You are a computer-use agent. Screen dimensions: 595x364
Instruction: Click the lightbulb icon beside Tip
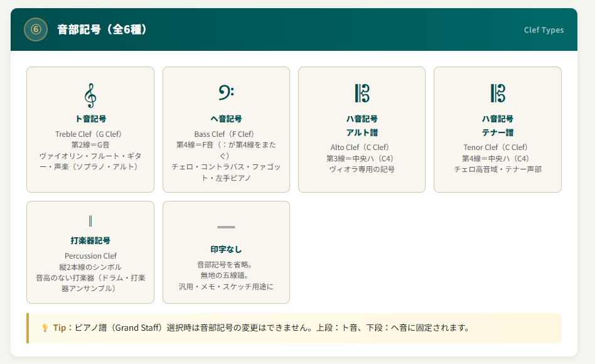point(45,328)
